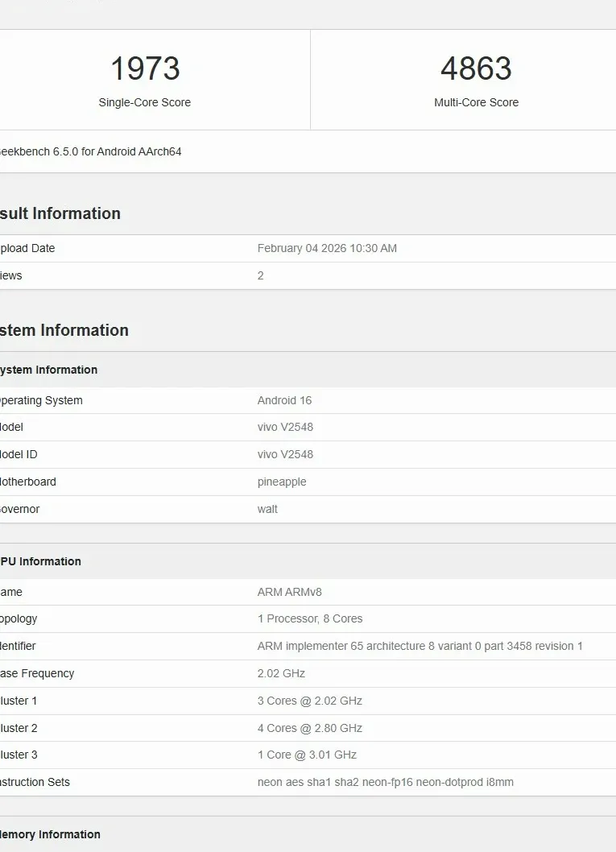The width and height of the screenshot is (616, 852).
Task: Select the instruction sets value starting with neon aes
Action: coord(385,782)
